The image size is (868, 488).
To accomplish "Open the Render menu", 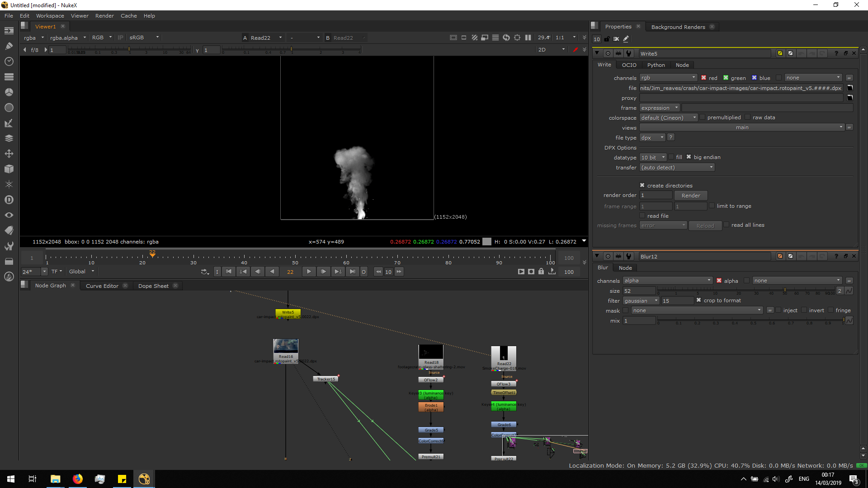I will click(x=104, y=16).
